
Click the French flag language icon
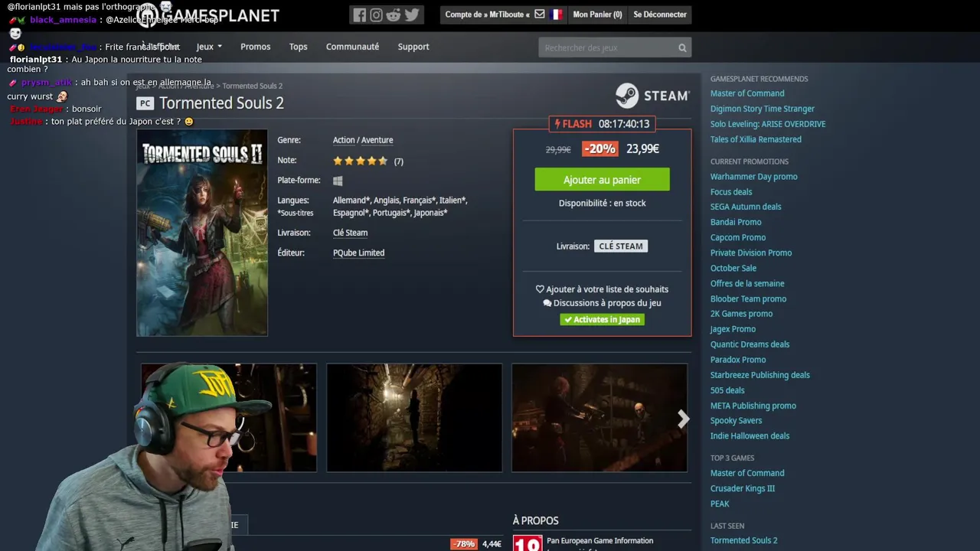click(556, 15)
